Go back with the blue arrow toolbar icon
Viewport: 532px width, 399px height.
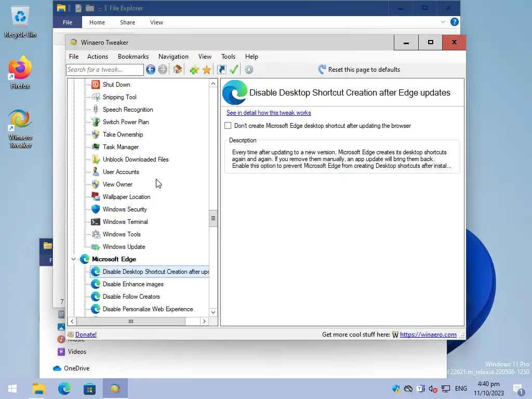click(x=151, y=70)
